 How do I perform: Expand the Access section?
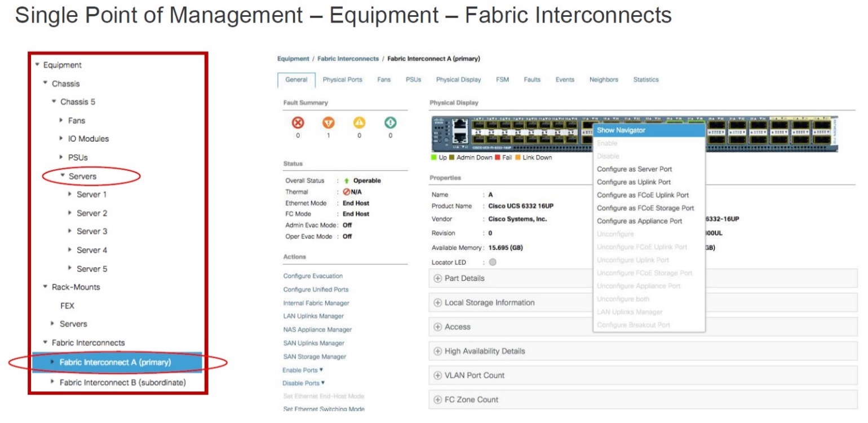pyautogui.click(x=437, y=327)
